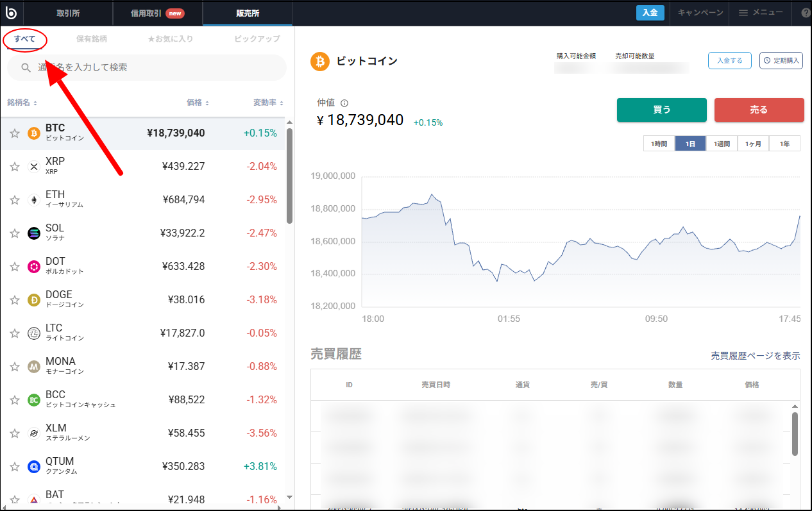
Task: Mark XRP as a favorite
Action: pyautogui.click(x=14, y=166)
